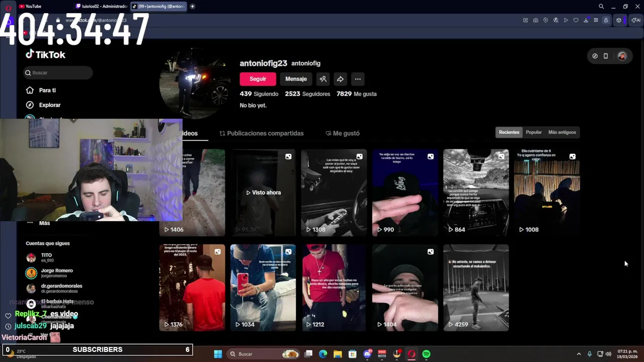Open followed account Jorge Romero
Viewport: 644px width, 362px height.
49,273
